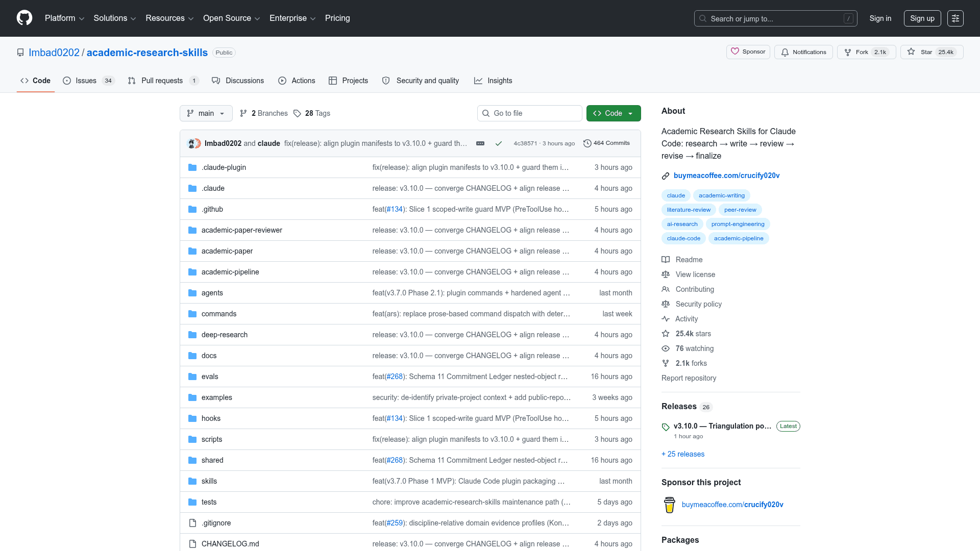Open the Readme book link
The width and height of the screenshot is (980, 551).
[682, 260]
